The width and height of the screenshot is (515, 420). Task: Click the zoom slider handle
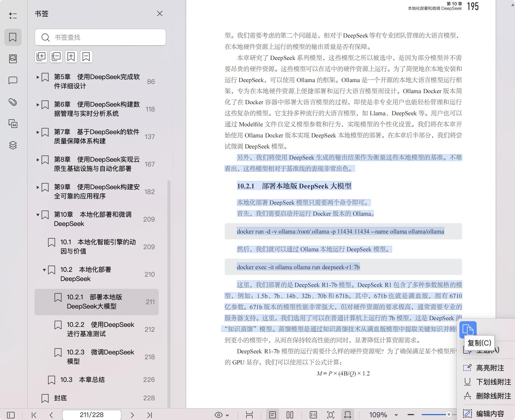tap(449, 415)
